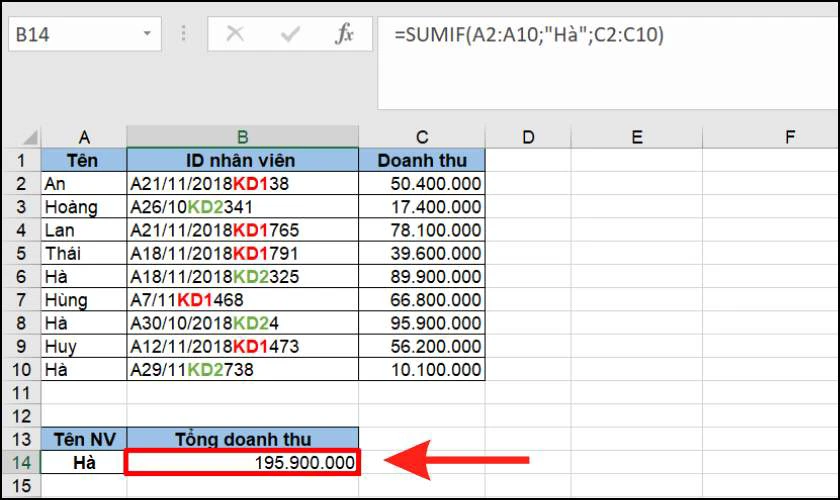Select column C header

pyautogui.click(x=422, y=138)
